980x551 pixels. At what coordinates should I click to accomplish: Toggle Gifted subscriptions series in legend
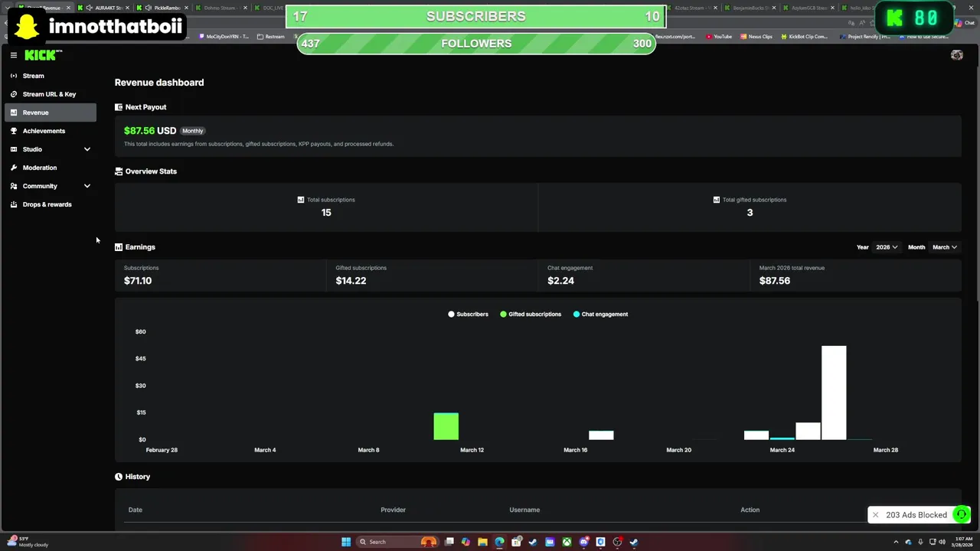pyautogui.click(x=531, y=315)
